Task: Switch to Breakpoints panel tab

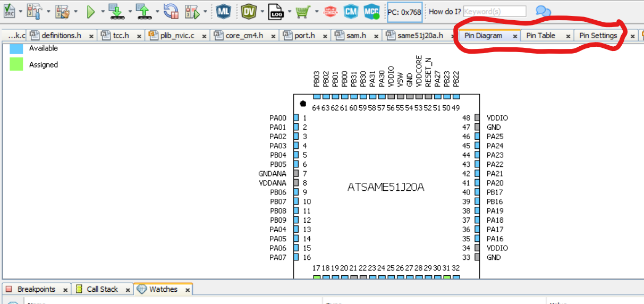Action: pos(36,289)
